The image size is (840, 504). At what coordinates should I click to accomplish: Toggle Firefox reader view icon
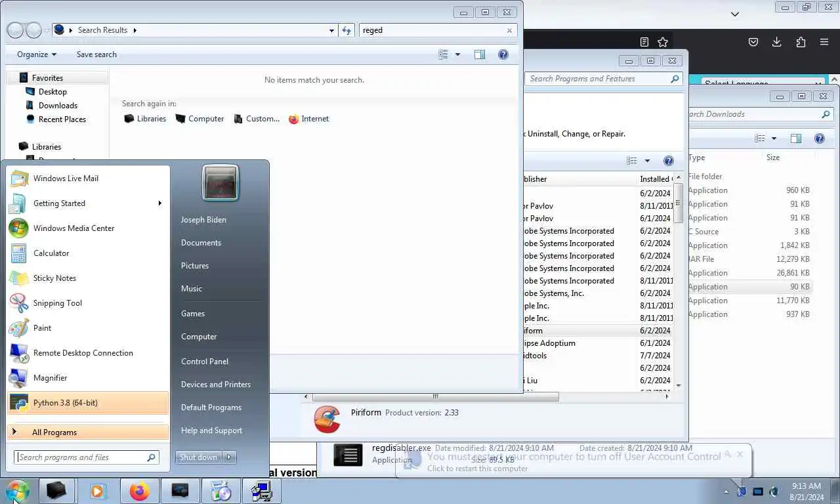coord(644,42)
